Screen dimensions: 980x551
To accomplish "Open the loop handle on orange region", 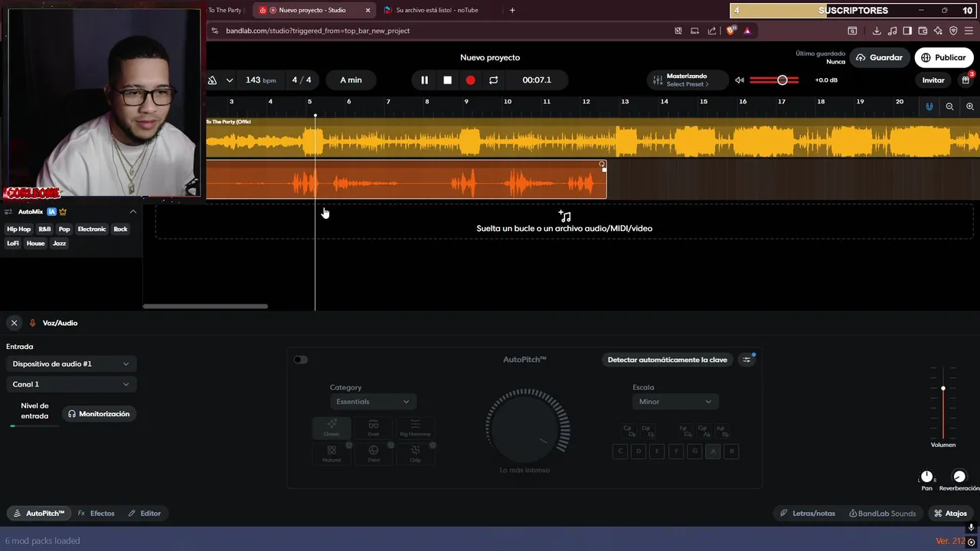I will coord(603,164).
